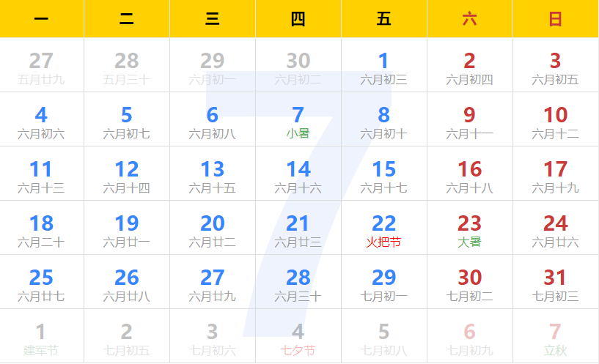The image size is (599, 364).
Task: Select July 9 (六月十一)
Action: pyautogui.click(x=470, y=119)
